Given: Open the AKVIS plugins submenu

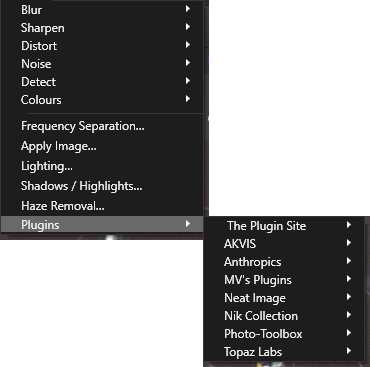Looking at the screenshot, I should pyautogui.click(x=284, y=244).
